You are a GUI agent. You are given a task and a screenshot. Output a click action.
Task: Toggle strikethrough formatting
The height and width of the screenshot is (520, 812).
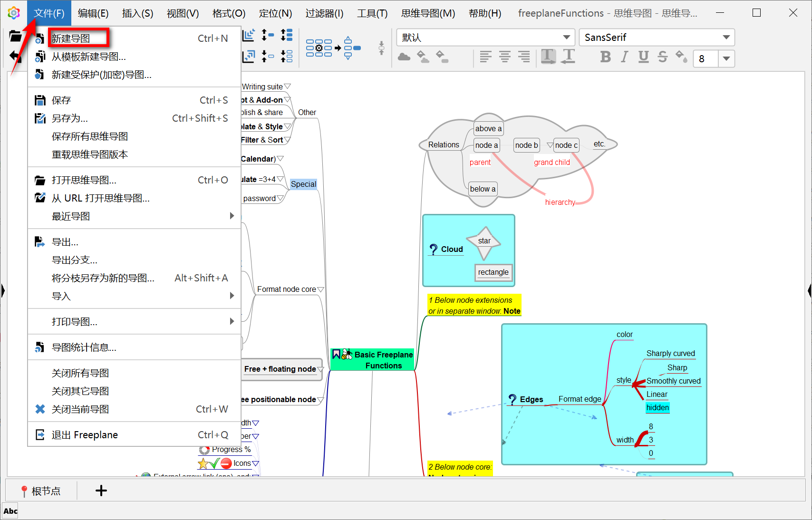pos(662,57)
